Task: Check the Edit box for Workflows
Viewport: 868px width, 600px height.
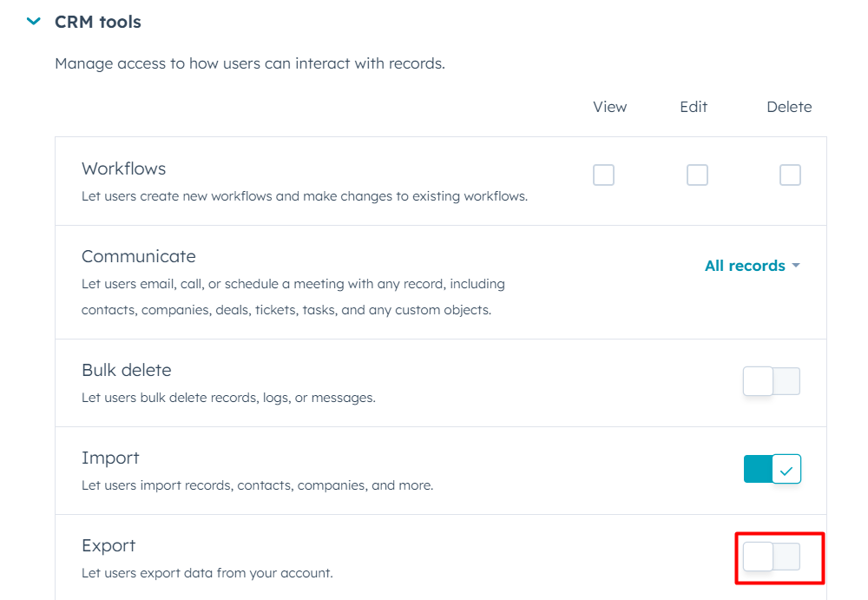Action: tap(697, 175)
